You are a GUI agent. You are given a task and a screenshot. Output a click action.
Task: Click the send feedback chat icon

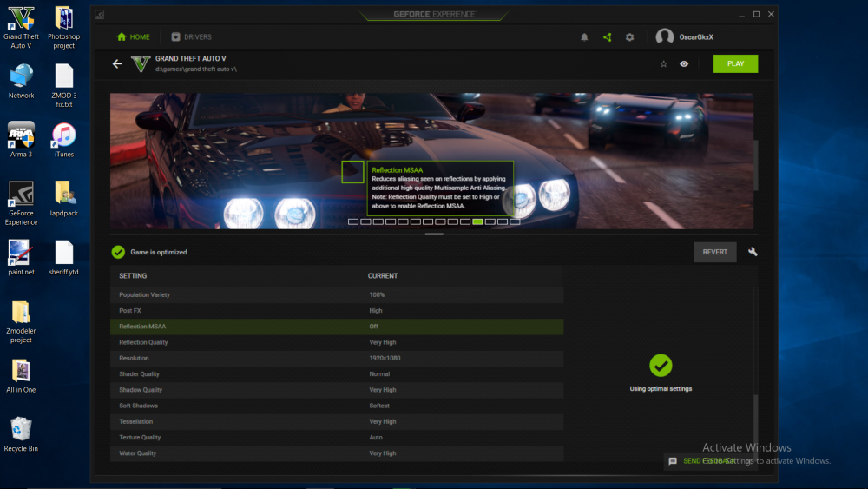tap(673, 460)
